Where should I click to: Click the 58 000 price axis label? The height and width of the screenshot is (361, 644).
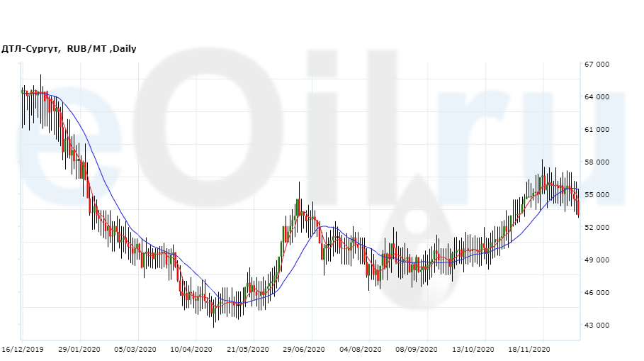[597, 162]
